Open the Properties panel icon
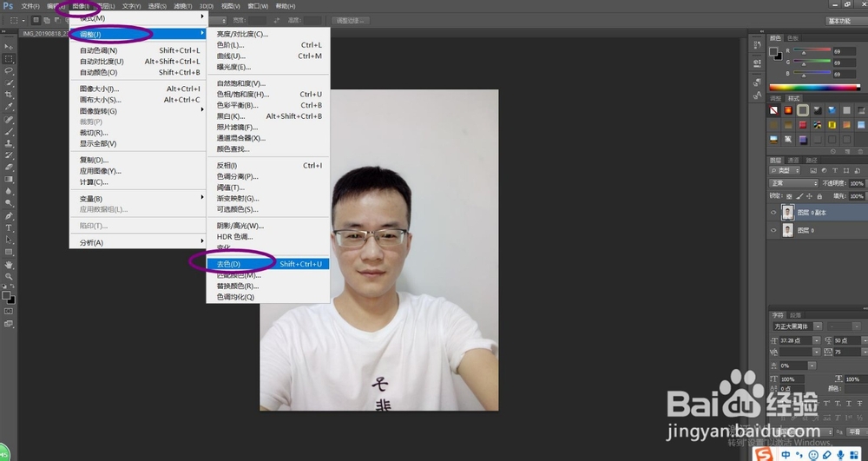 pyautogui.click(x=757, y=63)
